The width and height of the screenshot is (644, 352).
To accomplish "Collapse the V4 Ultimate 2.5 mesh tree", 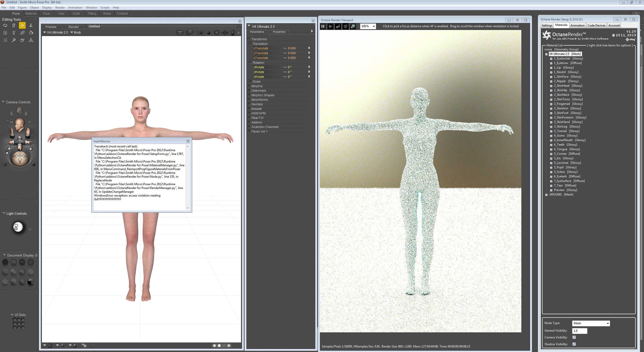I will [x=546, y=54].
